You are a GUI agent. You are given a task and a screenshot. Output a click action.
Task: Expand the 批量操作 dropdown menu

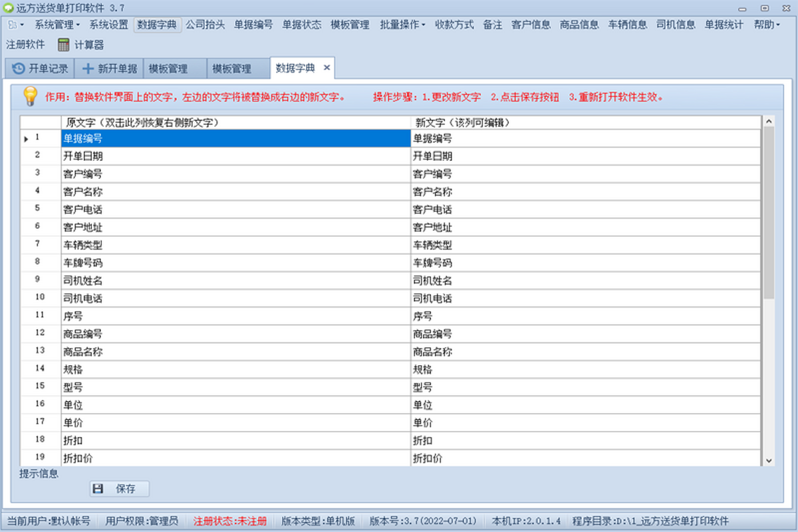[402, 25]
